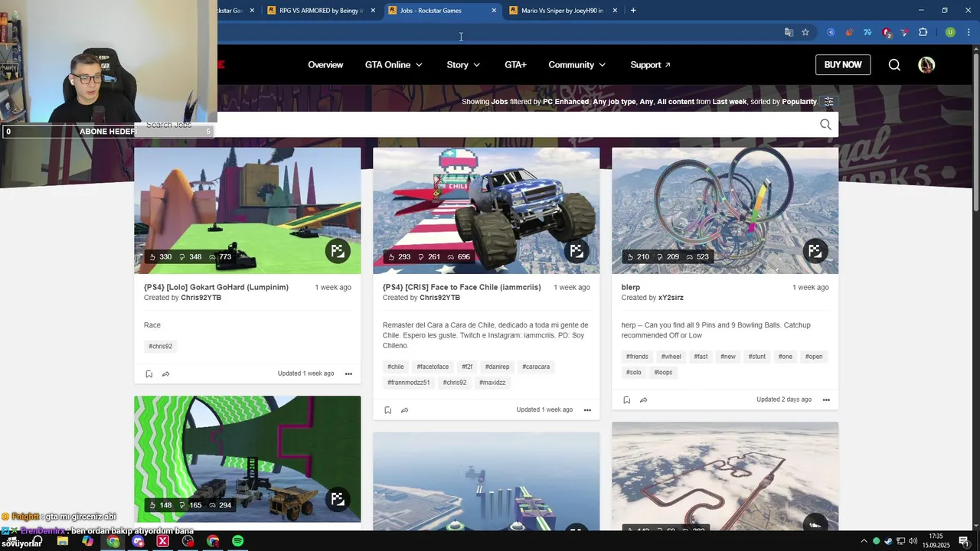The height and width of the screenshot is (551, 980).
Task: Bookmark the Face to Face Chile job
Action: (x=387, y=410)
